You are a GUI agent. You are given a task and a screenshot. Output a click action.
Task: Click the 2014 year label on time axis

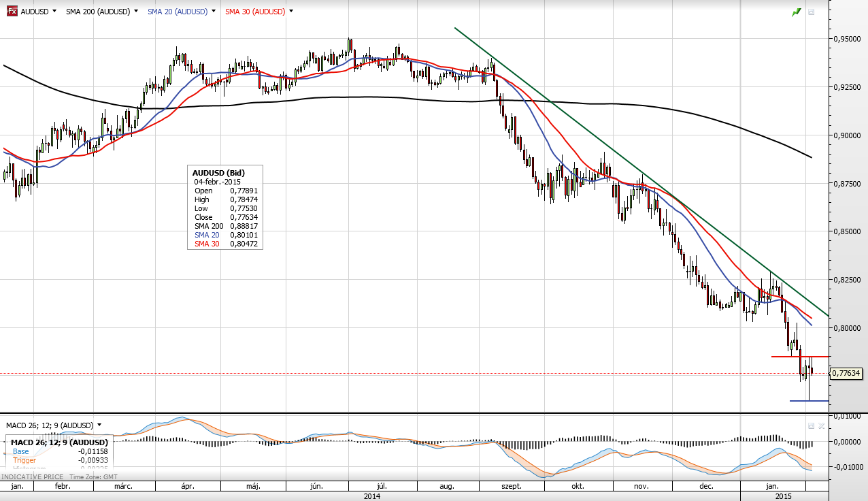(371, 496)
